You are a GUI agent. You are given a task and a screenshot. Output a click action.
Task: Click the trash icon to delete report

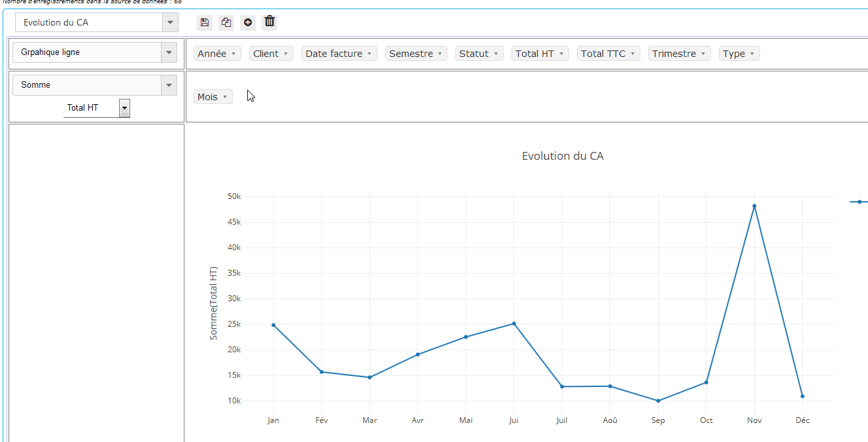[269, 22]
